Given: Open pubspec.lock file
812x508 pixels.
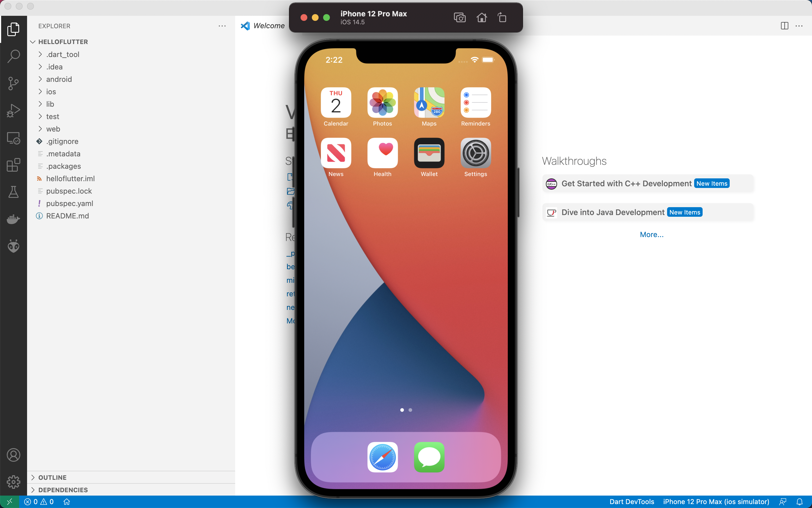Looking at the screenshot, I should tap(131, 191).
